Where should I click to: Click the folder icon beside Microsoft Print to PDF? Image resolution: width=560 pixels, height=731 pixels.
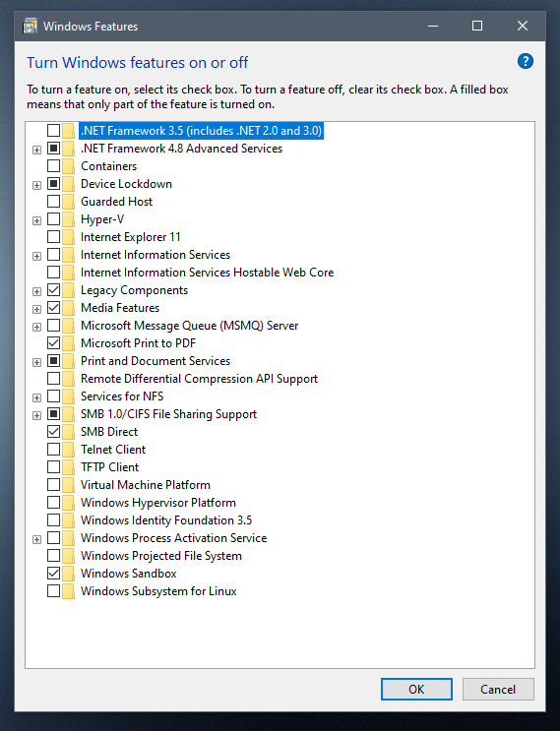[68, 343]
